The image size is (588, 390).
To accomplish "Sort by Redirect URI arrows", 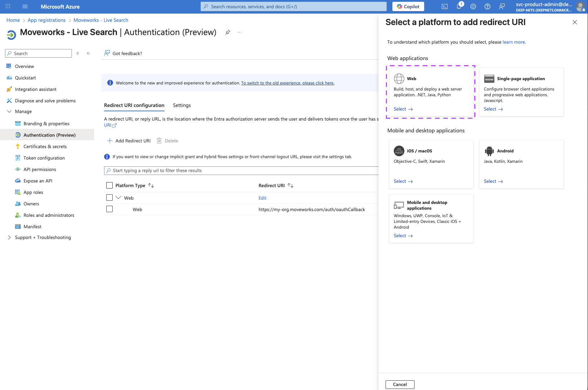I will (290, 185).
